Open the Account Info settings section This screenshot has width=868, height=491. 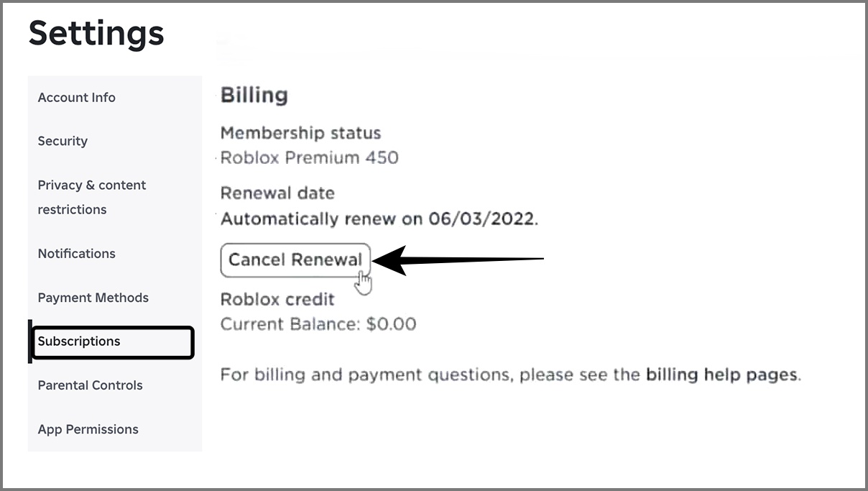[x=76, y=97]
